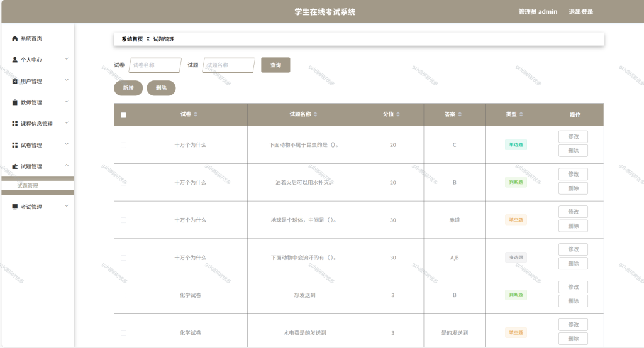
Task: Check the row for 下面动物不属于昆虫的是
Action: tap(123, 145)
